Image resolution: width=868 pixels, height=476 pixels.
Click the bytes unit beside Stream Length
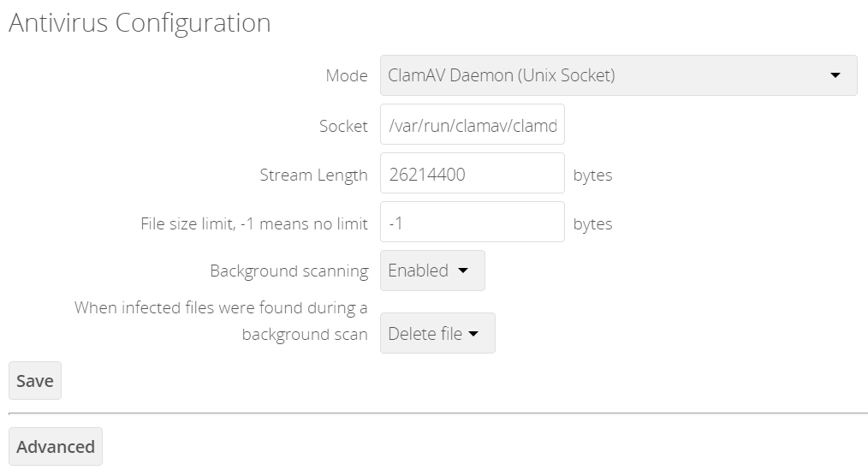[x=592, y=175]
